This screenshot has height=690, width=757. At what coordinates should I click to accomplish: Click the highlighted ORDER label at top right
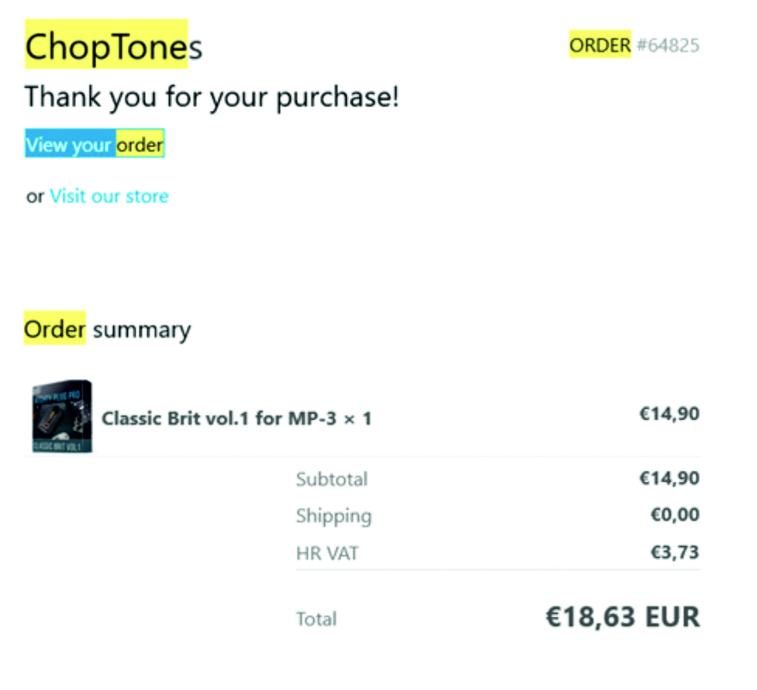(x=600, y=45)
